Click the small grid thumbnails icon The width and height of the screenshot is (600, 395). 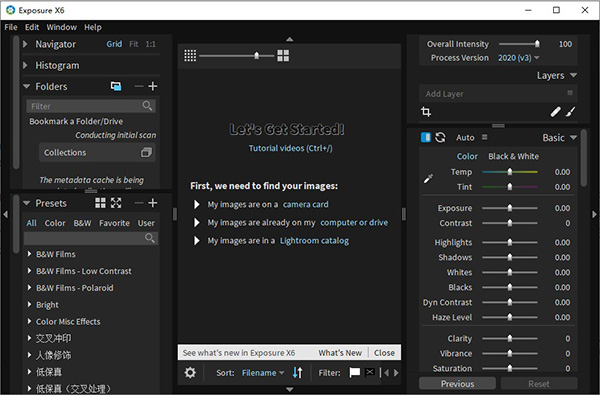point(190,55)
